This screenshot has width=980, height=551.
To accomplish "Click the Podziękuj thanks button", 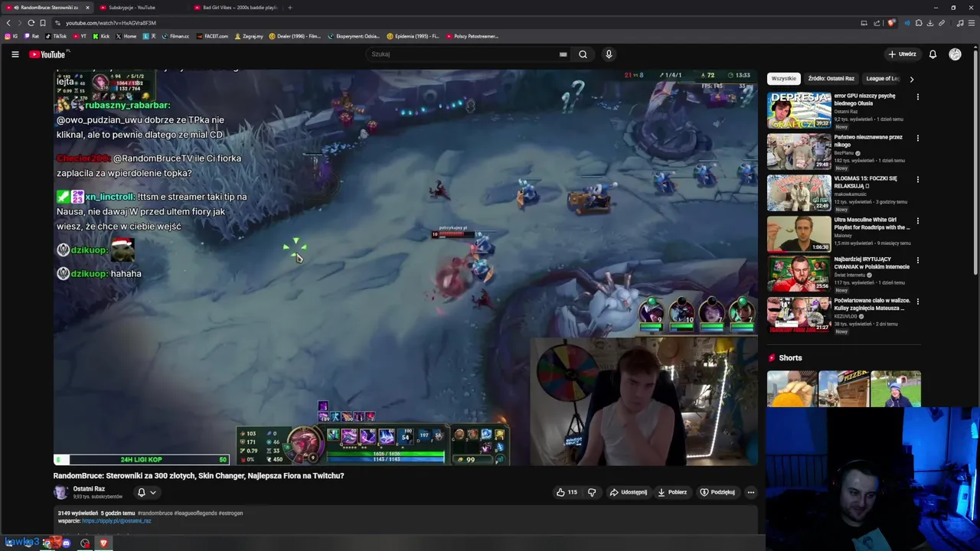I will pos(717,492).
